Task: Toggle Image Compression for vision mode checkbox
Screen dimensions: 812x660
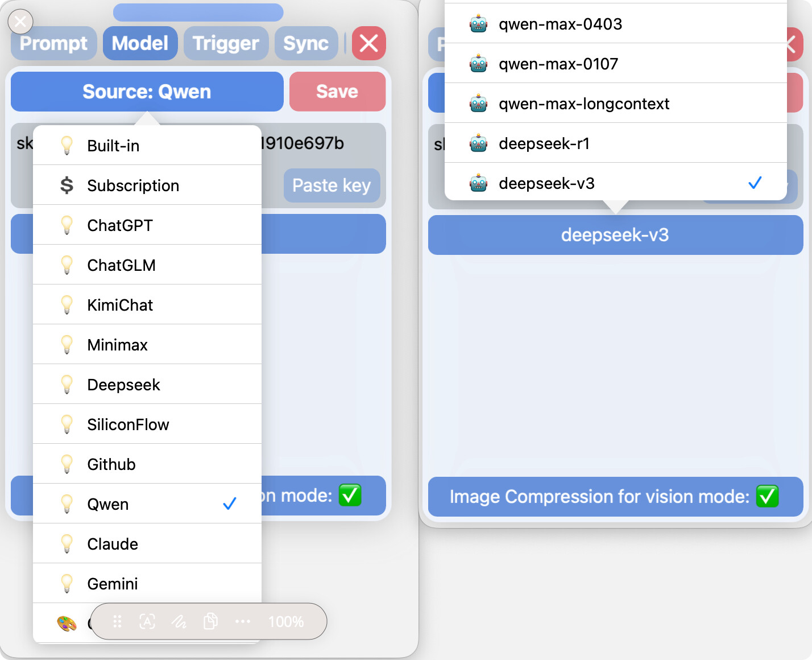Action: tap(767, 496)
